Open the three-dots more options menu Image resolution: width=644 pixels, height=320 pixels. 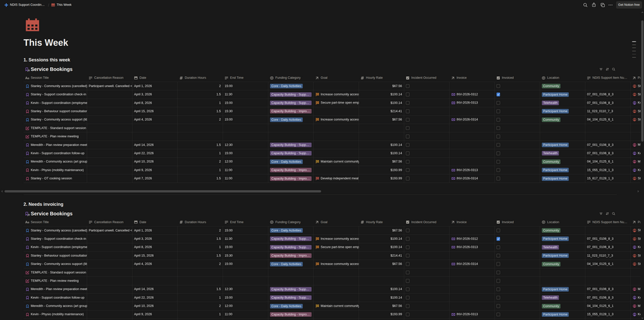tap(610, 5)
